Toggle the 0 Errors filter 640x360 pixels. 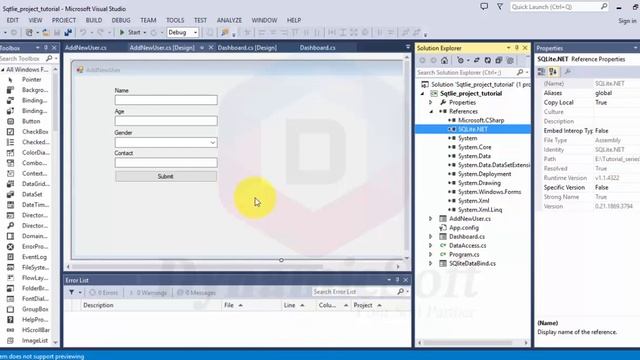(104, 292)
